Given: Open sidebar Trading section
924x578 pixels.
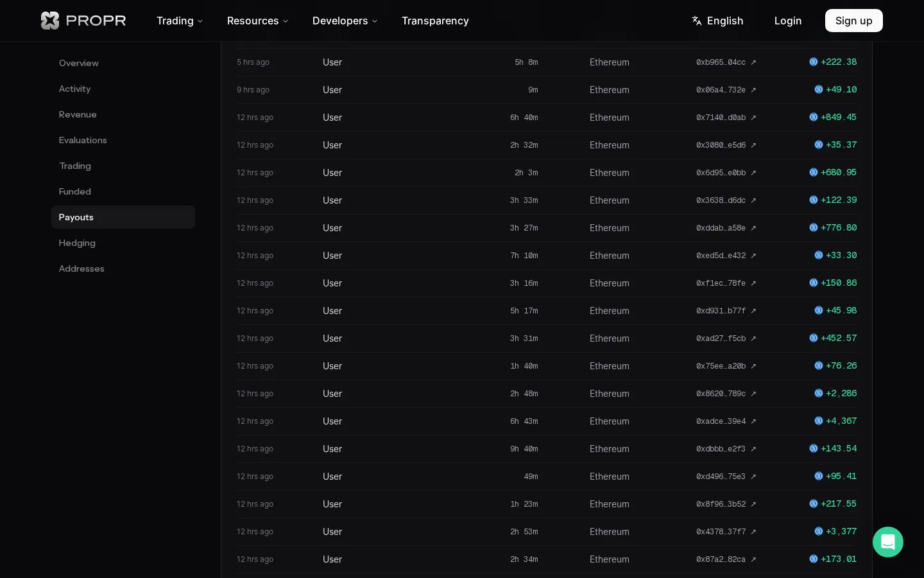Looking at the screenshot, I should click(x=123, y=166).
